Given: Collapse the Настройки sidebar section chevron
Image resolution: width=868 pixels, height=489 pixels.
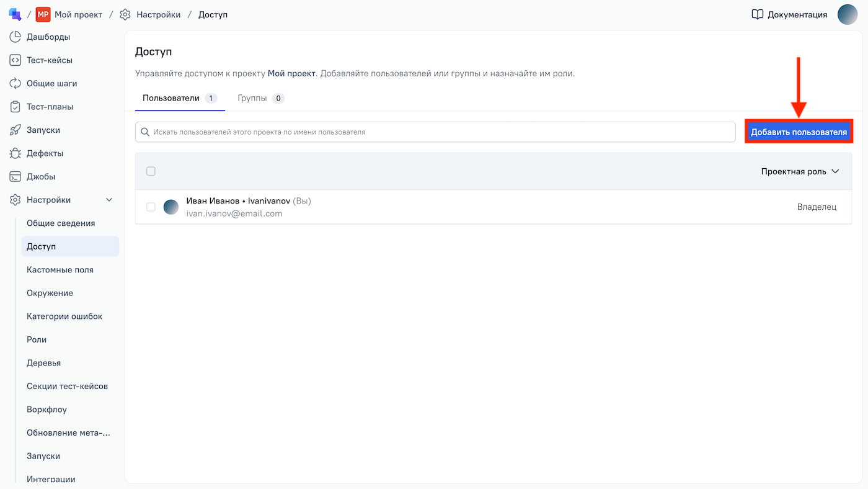Looking at the screenshot, I should click(x=110, y=200).
